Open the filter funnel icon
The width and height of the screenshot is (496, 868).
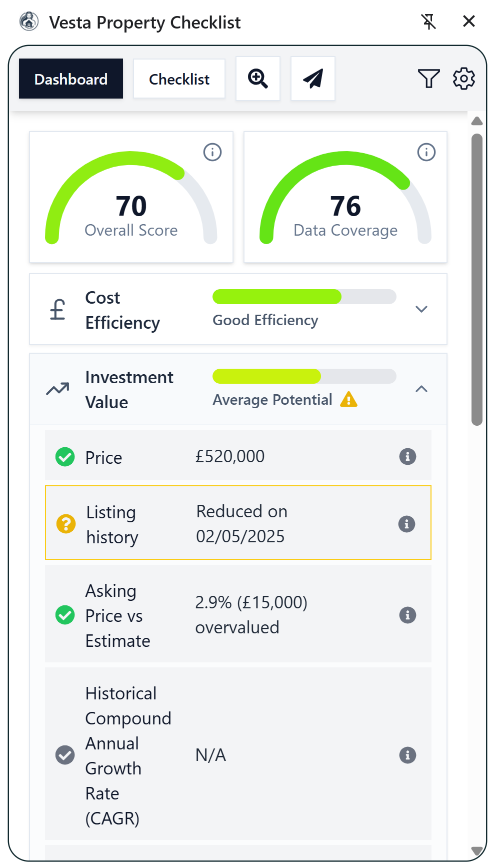(428, 79)
